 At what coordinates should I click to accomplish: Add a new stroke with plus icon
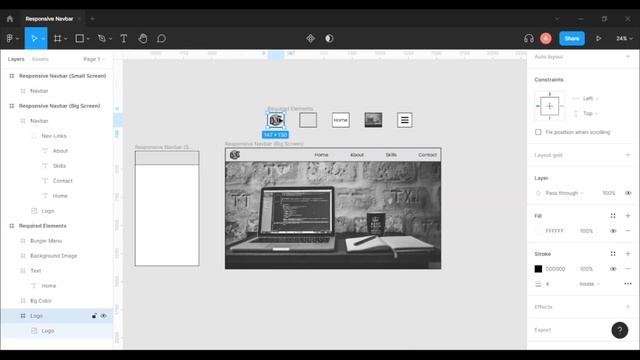628,254
